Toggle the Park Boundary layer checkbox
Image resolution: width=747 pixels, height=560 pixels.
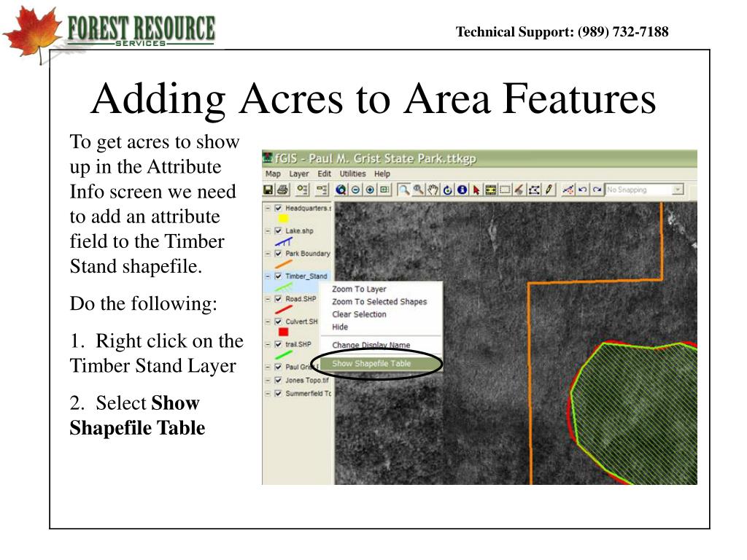pyautogui.click(x=278, y=253)
